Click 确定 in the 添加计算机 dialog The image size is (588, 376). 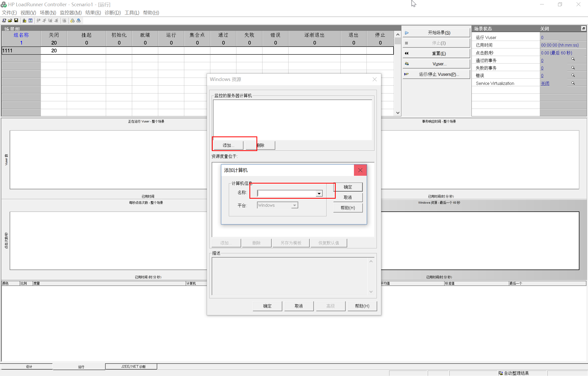pyautogui.click(x=348, y=187)
